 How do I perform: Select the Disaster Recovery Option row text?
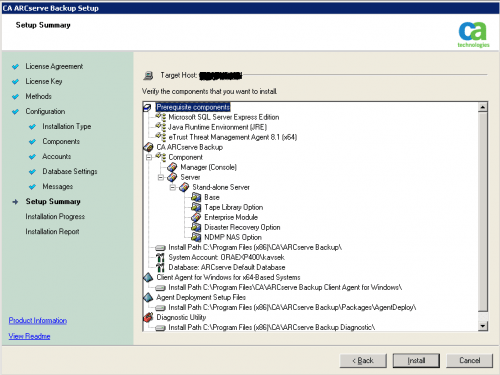pyautogui.click(x=242, y=227)
